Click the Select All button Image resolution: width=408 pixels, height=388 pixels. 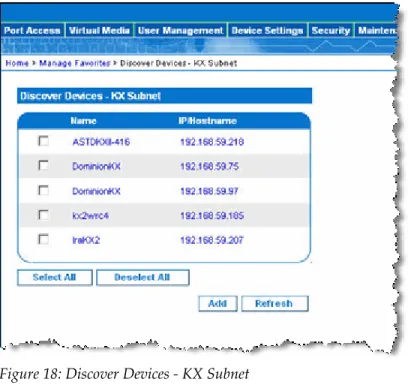(x=55, y=277)
